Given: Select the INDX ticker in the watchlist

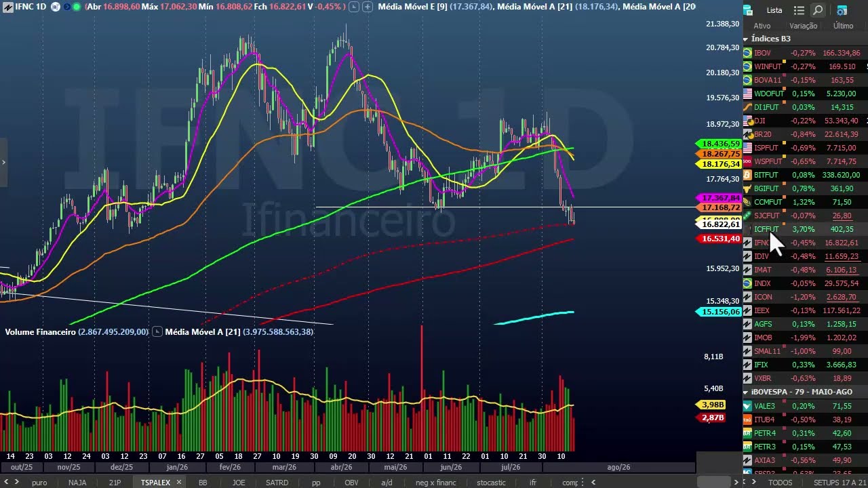Looking at the screenshot, I should tap(762, 283).
